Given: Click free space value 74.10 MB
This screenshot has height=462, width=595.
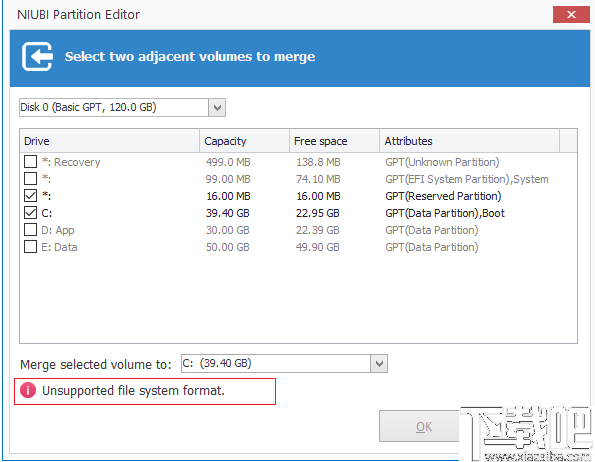Looking at the screenshot, I should tap(318, 179).
